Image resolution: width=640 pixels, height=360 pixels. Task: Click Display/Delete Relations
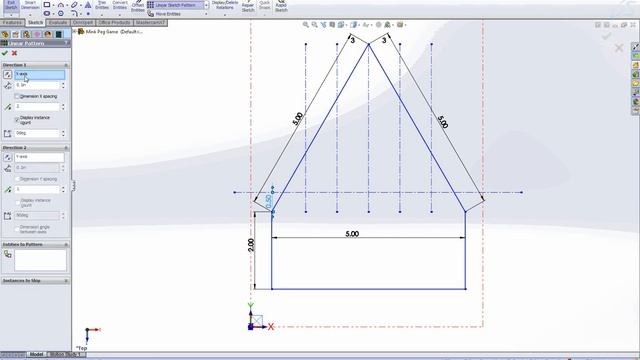pos(225,6)
